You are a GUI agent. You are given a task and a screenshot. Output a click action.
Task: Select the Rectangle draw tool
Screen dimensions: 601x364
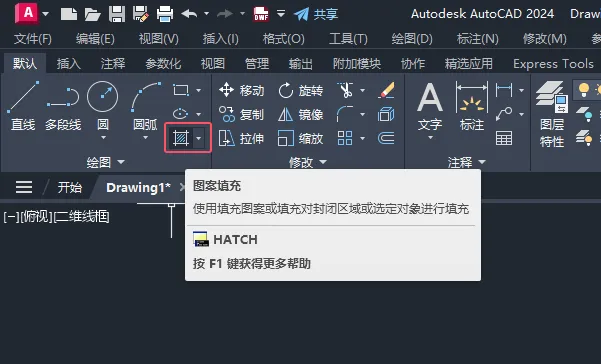tap(181, 90)
